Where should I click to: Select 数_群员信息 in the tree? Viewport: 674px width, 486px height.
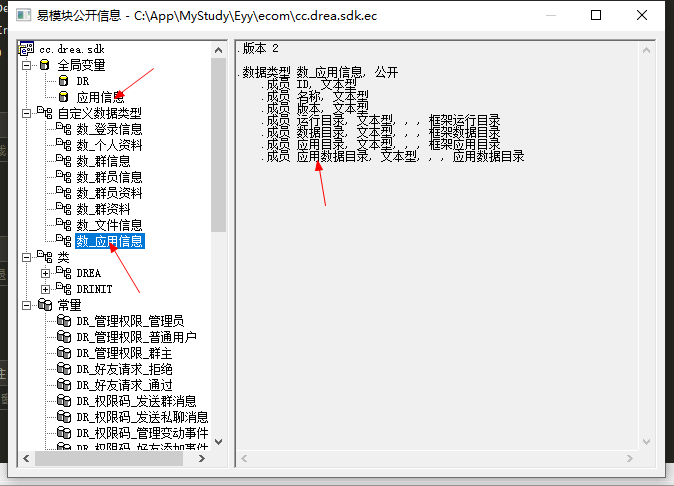[109, 177]
